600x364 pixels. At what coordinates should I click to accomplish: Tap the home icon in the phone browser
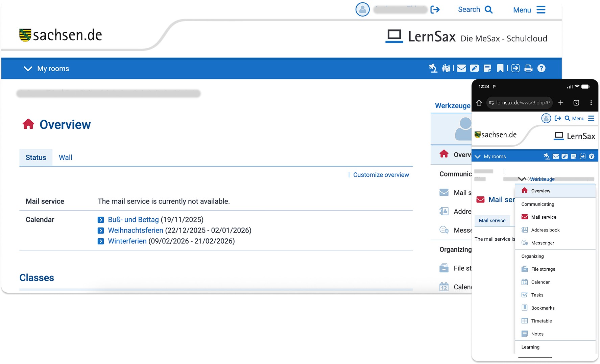pos(479,103)
